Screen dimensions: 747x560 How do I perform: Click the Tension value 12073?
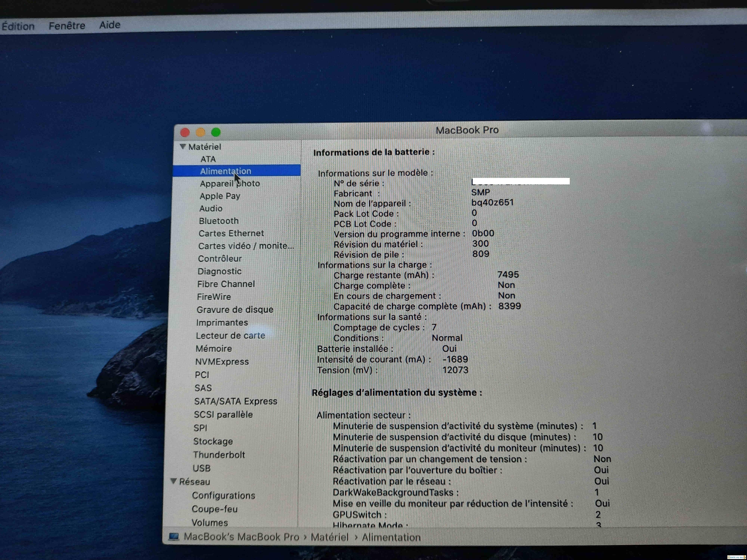[x=455, y=370]
